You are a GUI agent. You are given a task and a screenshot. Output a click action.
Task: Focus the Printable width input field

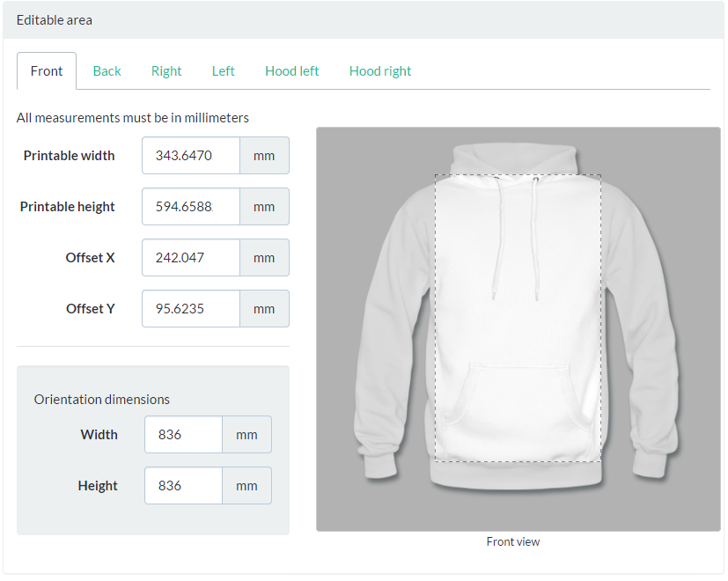point(191,156)
